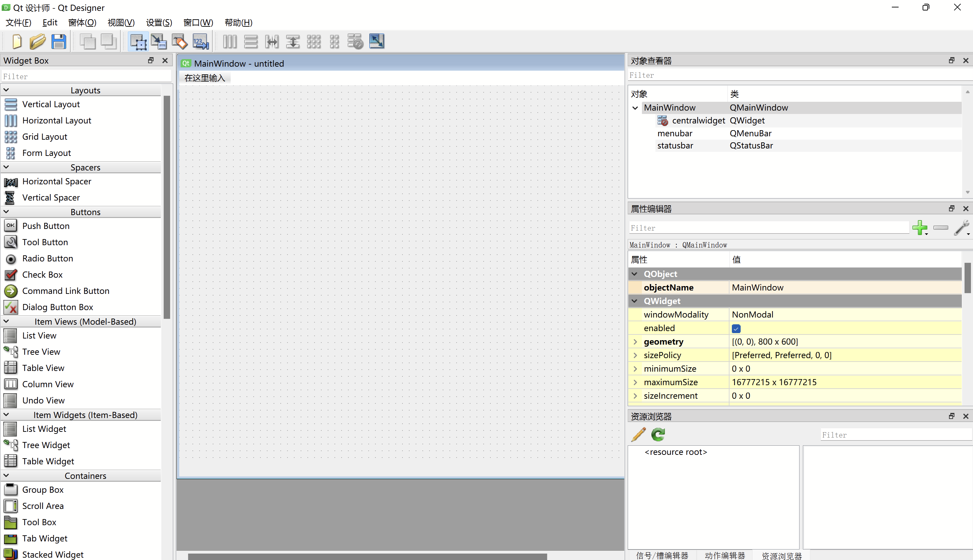The image size is (973, 560).
Task: Click the Edit Signals/Slots mode icon
Action: [x=160, y=42]
